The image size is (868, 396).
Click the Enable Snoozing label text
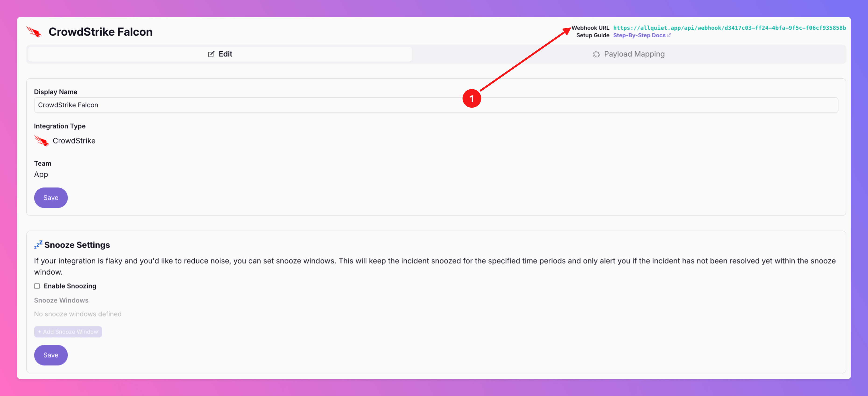[x=70, y=286]
